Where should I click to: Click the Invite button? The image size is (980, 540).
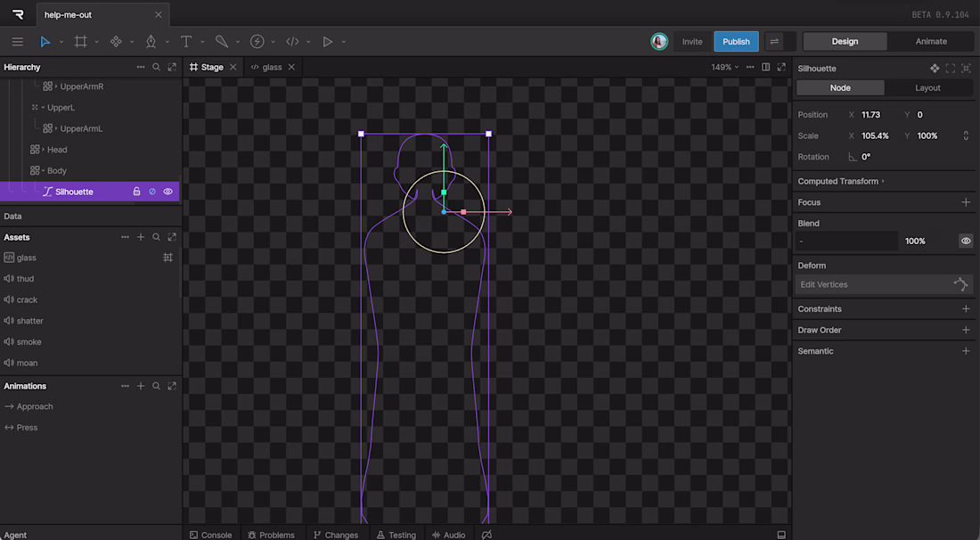[x=692, y=42]
